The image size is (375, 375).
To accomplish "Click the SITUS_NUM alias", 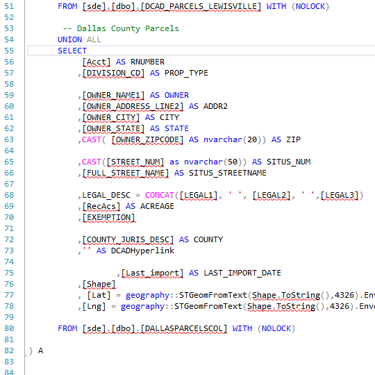I will [x=288, y=162].
